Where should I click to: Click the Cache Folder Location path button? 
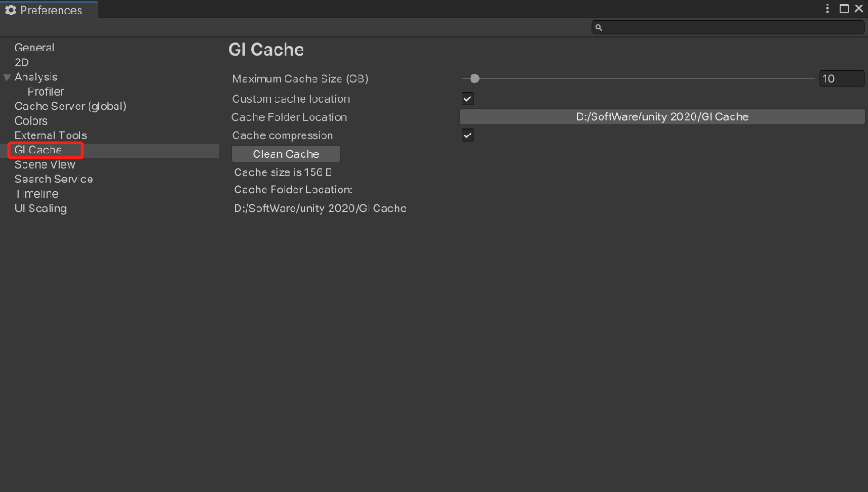coord(662,116)
